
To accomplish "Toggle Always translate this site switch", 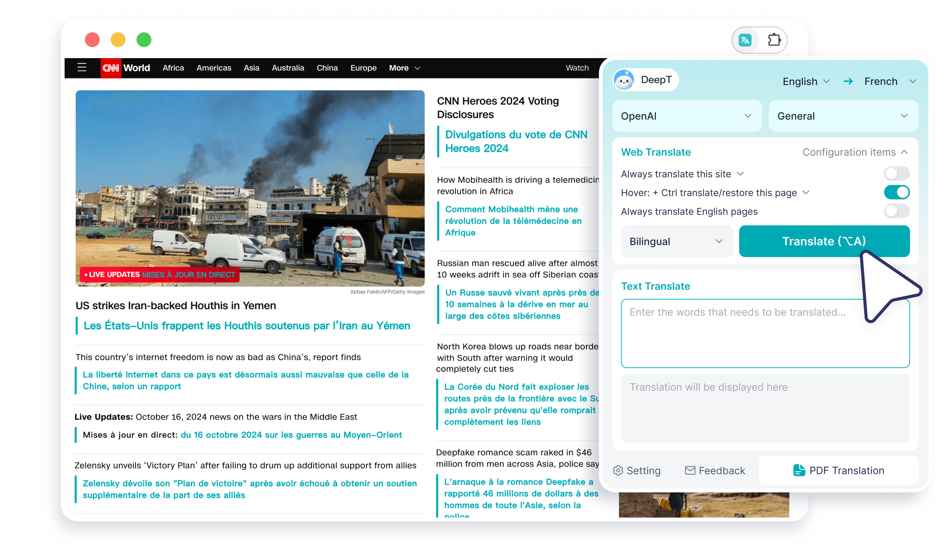I will 897,173.
